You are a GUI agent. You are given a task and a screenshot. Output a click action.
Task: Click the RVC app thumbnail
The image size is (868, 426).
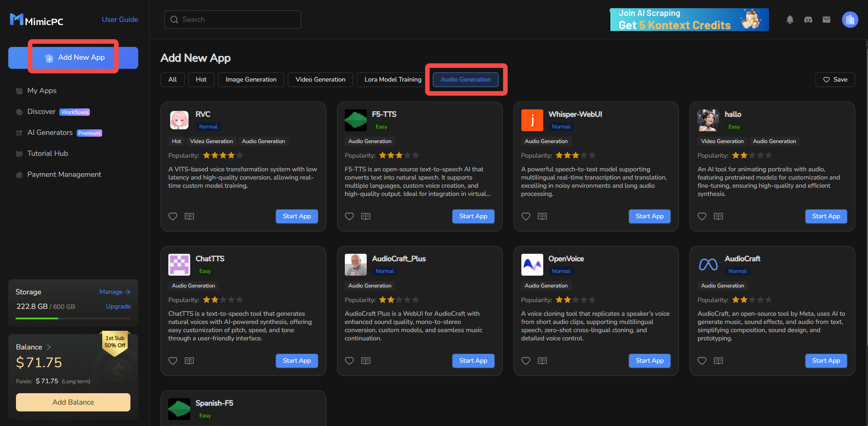pyautogui.click(x=179, y=120)
